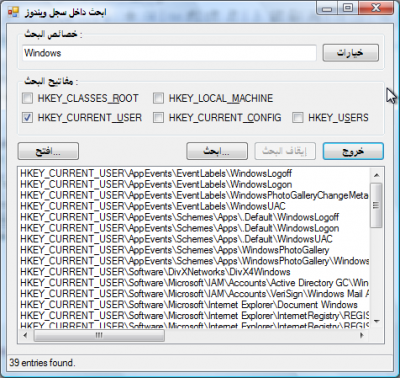Screen dimensions: 400x378
Task: Select the row ending in Apps\WindowsPhotoGallery
Action: pyautogui.click(x=194, y=250)
